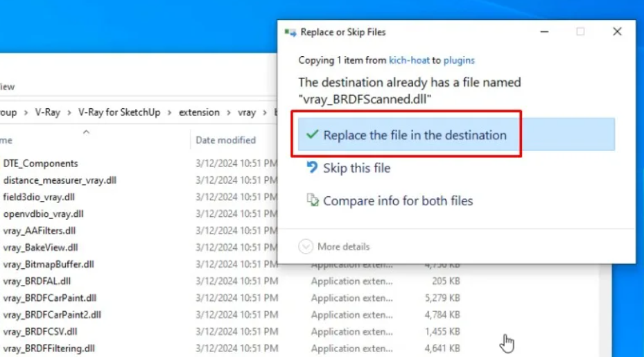Select the DTE_Components item
Screen dimensions: 644x357
[x=40, y=164]
